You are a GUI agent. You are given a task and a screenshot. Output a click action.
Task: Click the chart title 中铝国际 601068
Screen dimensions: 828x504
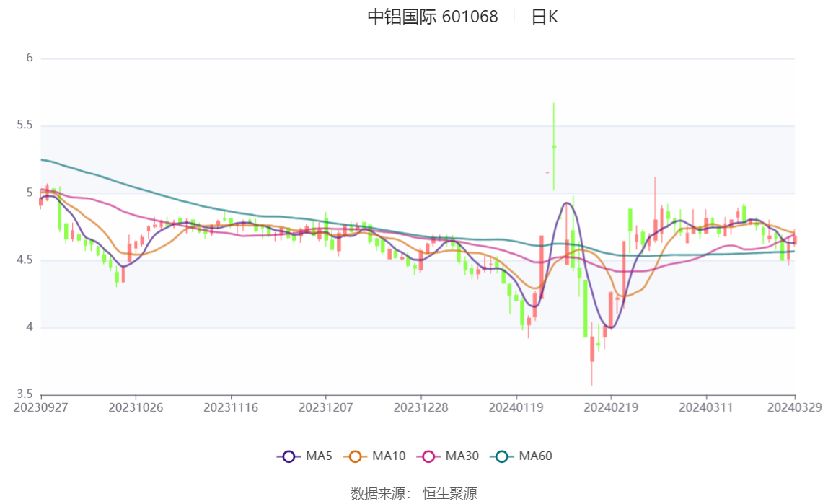[x=433, y=17]
